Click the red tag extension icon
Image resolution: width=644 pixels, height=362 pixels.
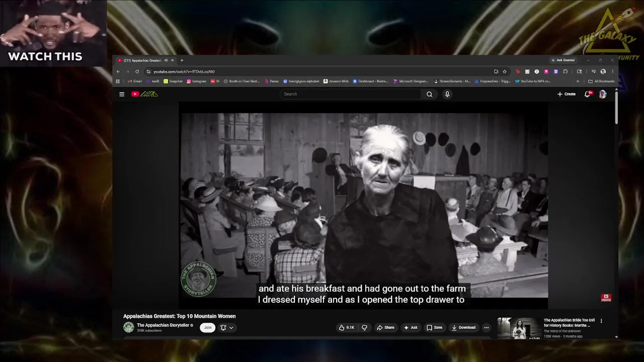click(x=518, y=71)
